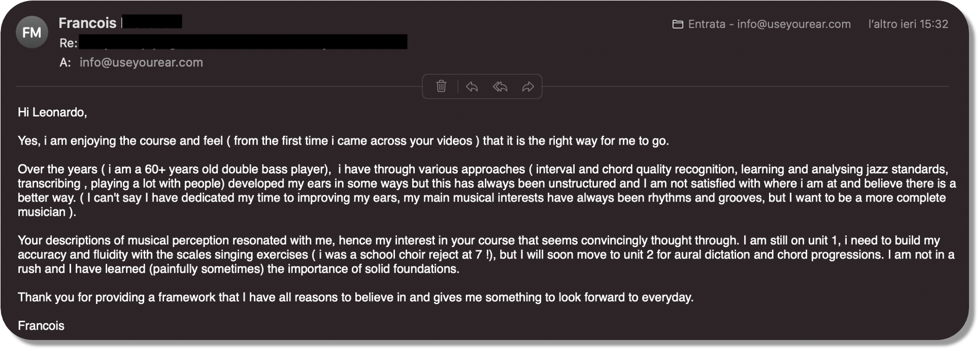The width and height of the screenshot is (980, 351).
Task: Click the A: recipient field label
Action: [65, 63]
